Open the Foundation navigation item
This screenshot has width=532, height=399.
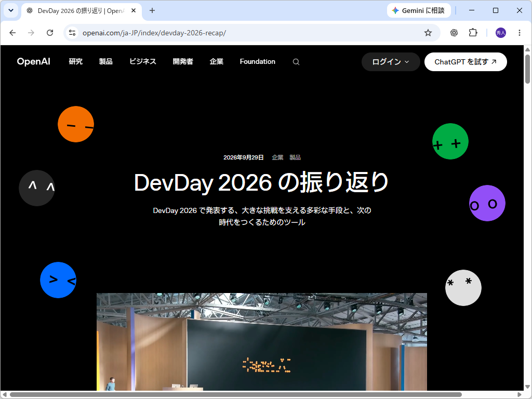[x=258, y=61]
